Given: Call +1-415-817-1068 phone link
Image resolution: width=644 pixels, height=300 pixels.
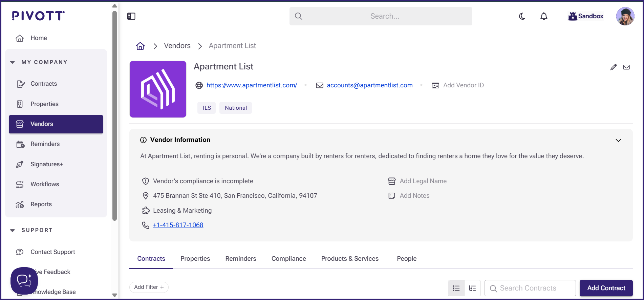Looking at the screenshot, I should click(x=178, y=225).
